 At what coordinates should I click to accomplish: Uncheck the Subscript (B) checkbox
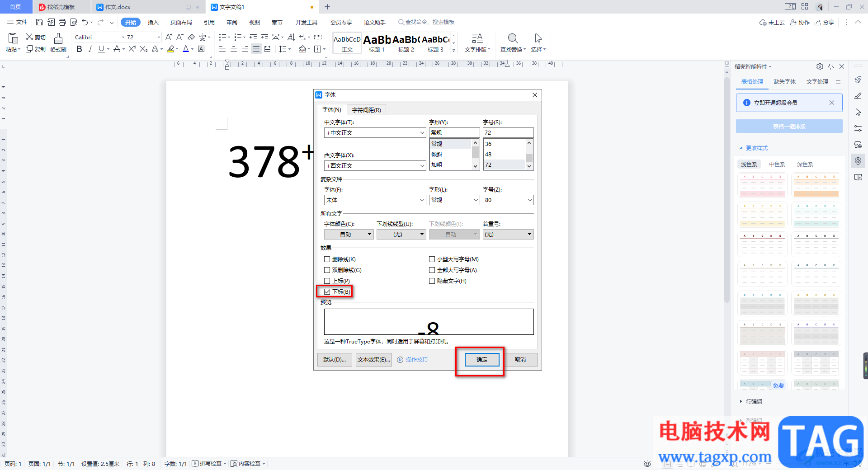click(327, 292)
